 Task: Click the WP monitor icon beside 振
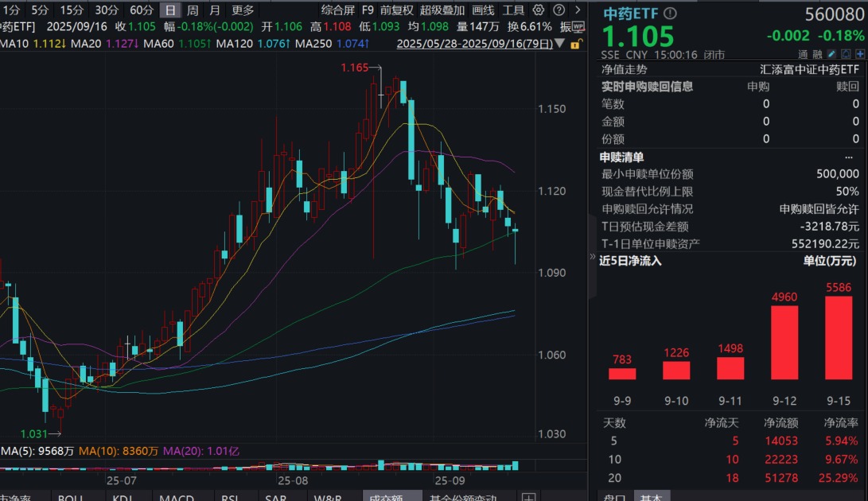578,26
